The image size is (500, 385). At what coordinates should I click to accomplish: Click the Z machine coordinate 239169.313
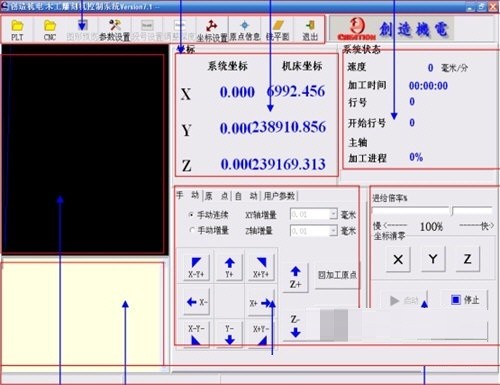pyautogui.click(x=288, y=164)
